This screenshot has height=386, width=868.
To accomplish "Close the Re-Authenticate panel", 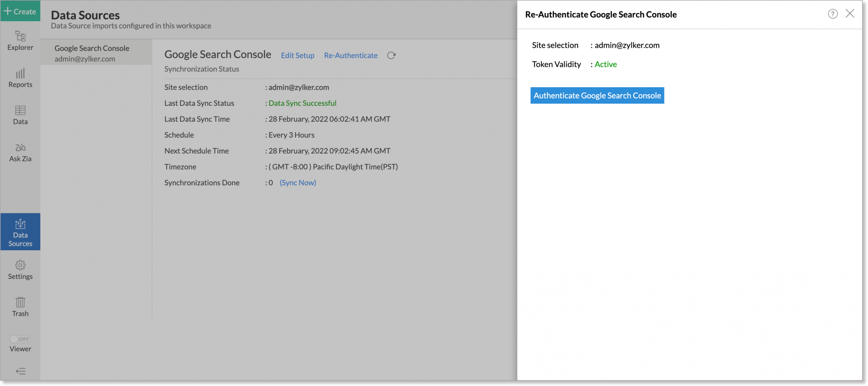I will click(x=850, y=13).
